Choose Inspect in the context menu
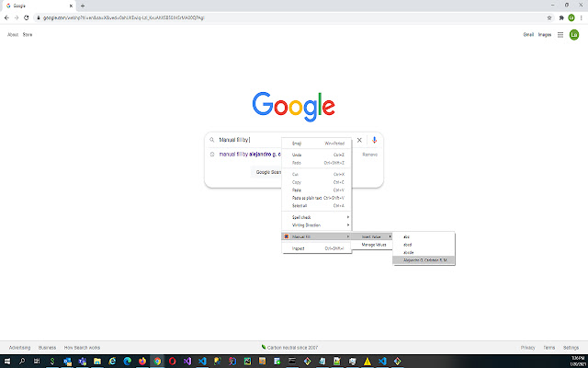Screen dimensions: 588x368 click(316, 248)
